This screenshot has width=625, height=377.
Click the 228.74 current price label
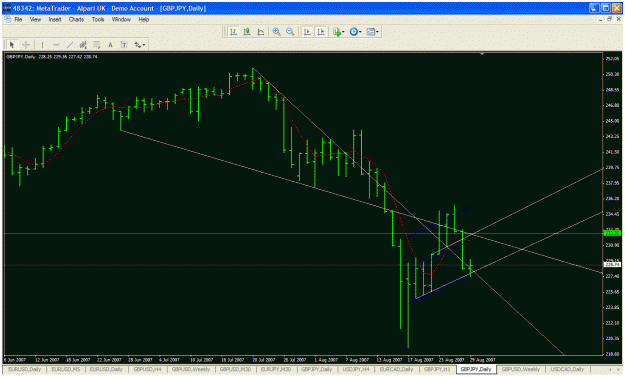[612, 264]
